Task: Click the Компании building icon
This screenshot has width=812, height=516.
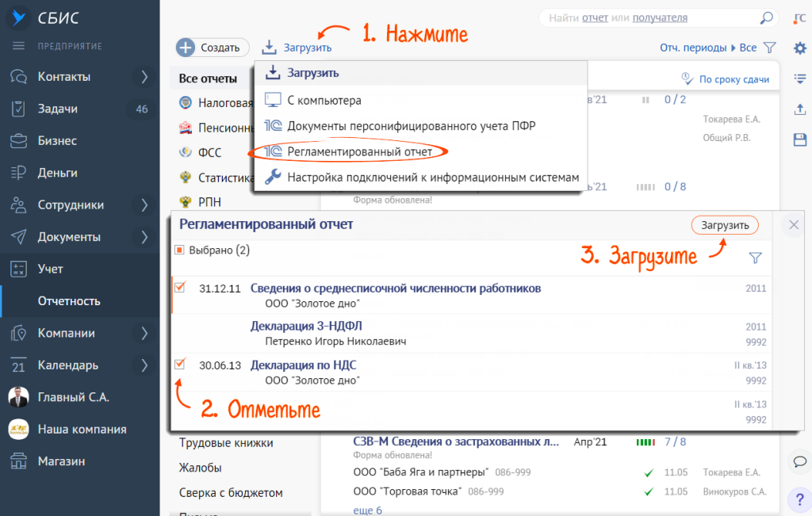Action: [19, 333]
